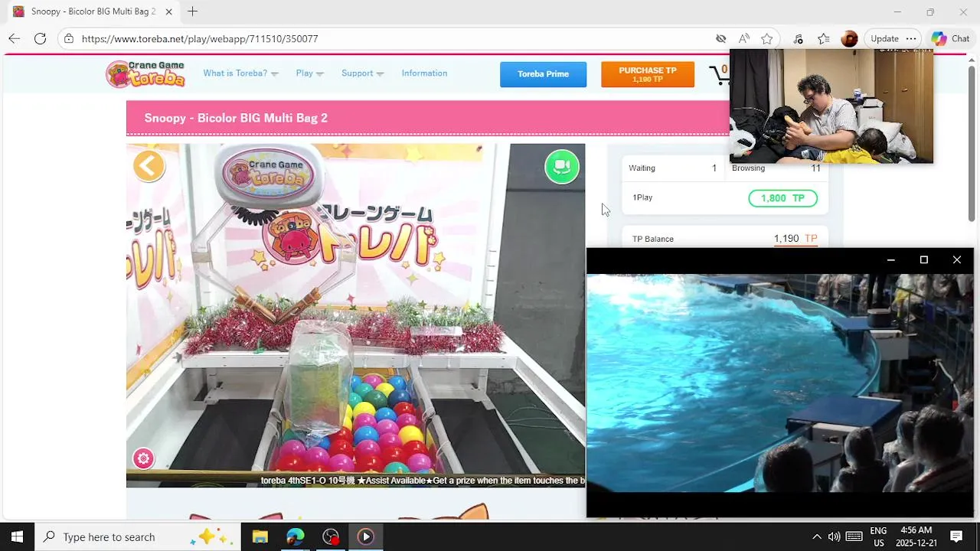Open the browser profile avatar
Image resolution: width=980 pixels, height=551 pixels.
coord(849,38)
